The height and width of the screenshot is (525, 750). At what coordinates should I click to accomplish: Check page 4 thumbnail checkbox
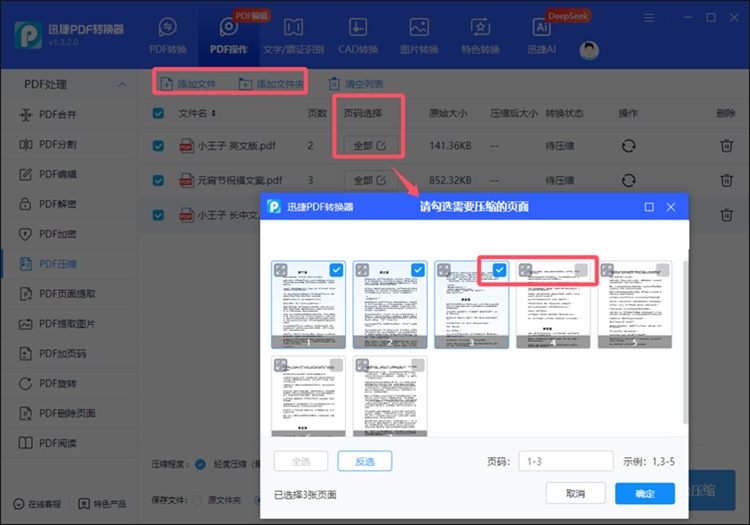pyautogui.click(x=581, y=270)
